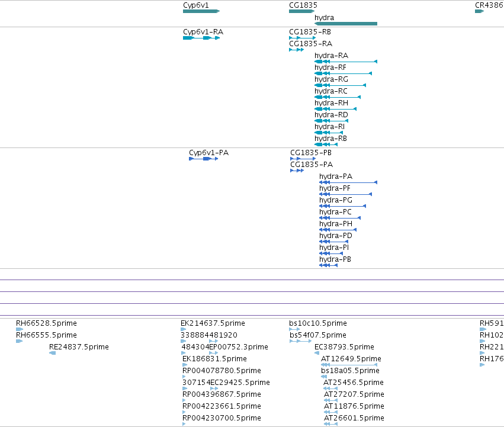This screenshot has width=504, height=427.
Task: Pick the RP004396867.5prime EST label
Action: click(221, 394)
